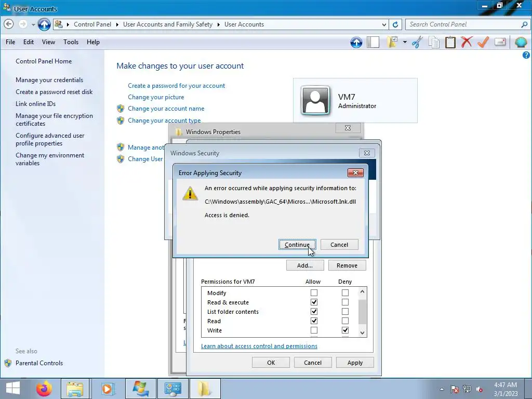The height and width of the screenshot is (399, 532).
Task: Click the red X Delete icon
Action: [467, 42]
